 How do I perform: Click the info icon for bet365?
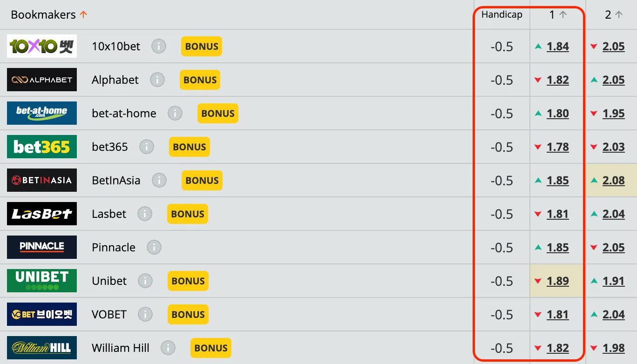147,147
